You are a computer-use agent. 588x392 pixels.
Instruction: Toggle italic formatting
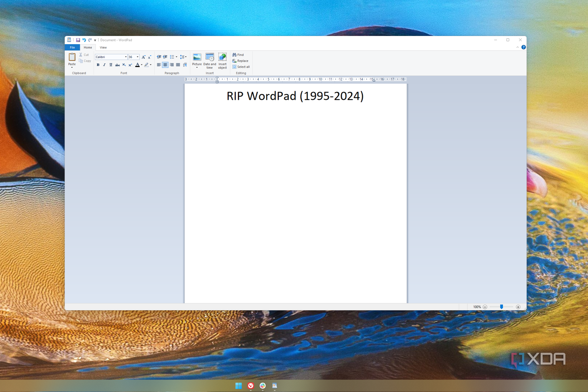pyautogui.click(x=104, y=65)
